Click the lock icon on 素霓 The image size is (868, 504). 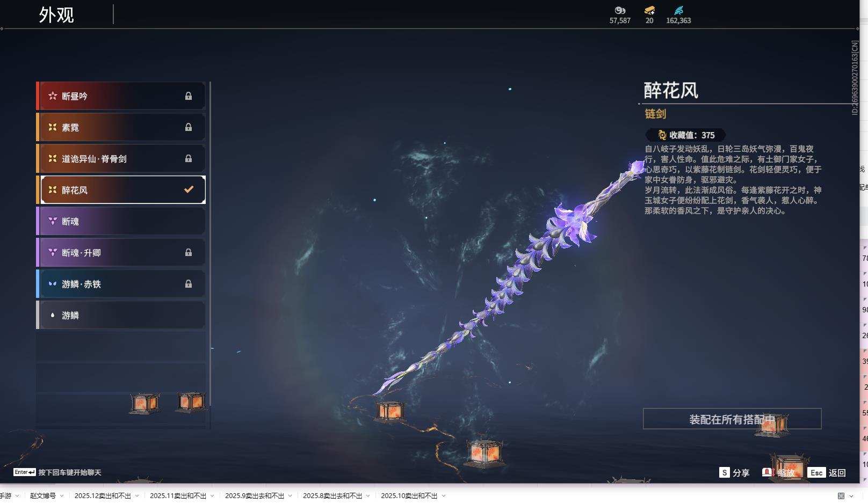[189, 127]
